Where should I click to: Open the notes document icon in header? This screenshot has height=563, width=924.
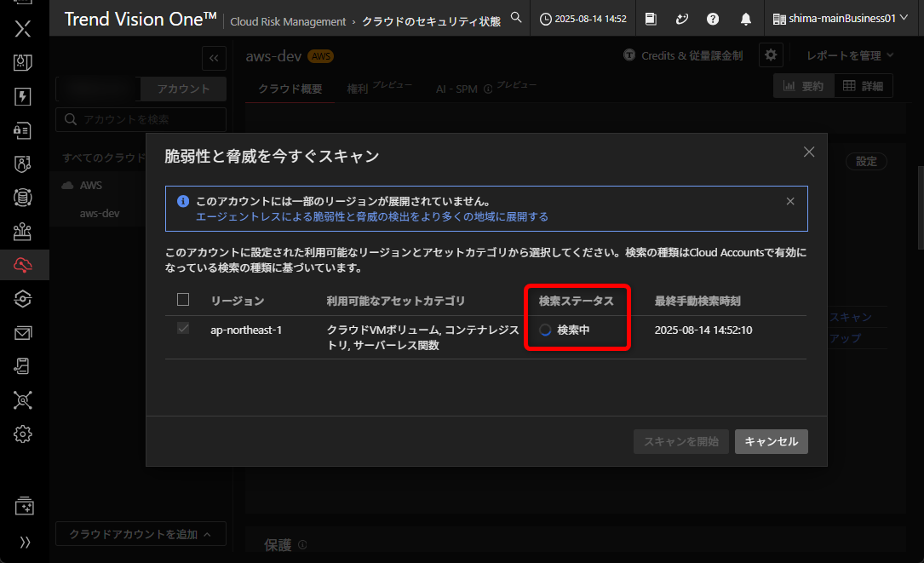click(651, 19)
